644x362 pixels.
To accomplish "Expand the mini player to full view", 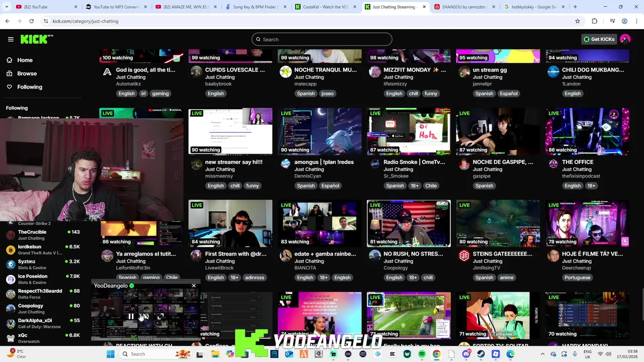I will tap(160, 317).
